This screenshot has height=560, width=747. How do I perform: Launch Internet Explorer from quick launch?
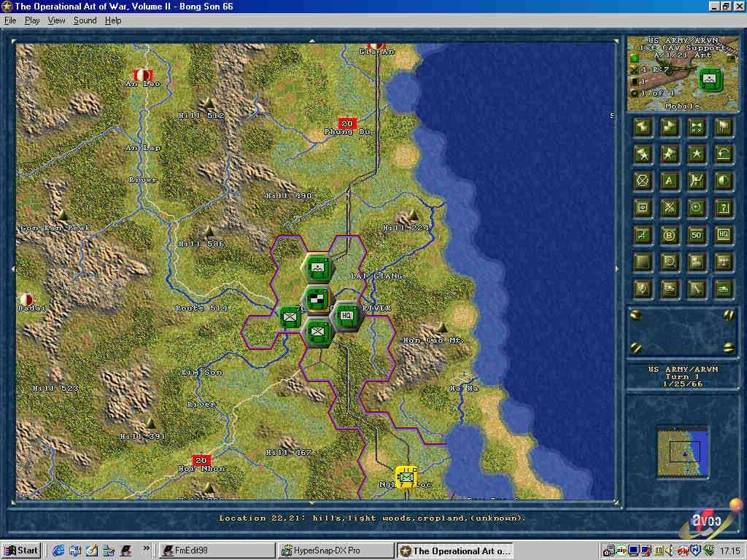[x=58, y=551]
